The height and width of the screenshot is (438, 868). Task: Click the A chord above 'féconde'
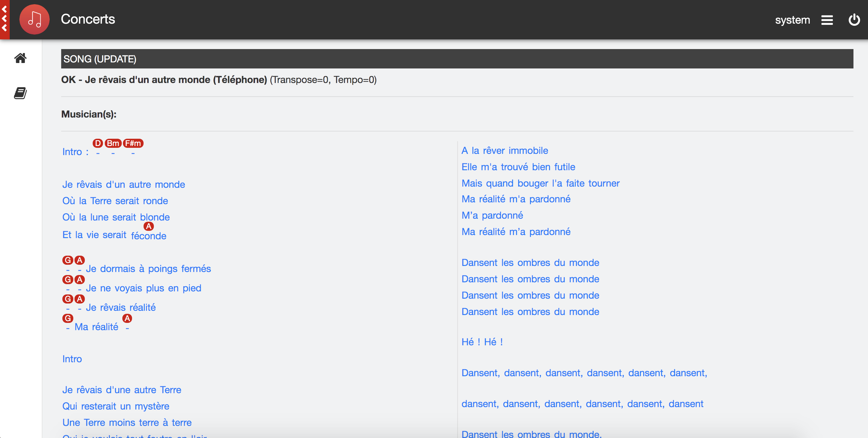coord(149,226)
